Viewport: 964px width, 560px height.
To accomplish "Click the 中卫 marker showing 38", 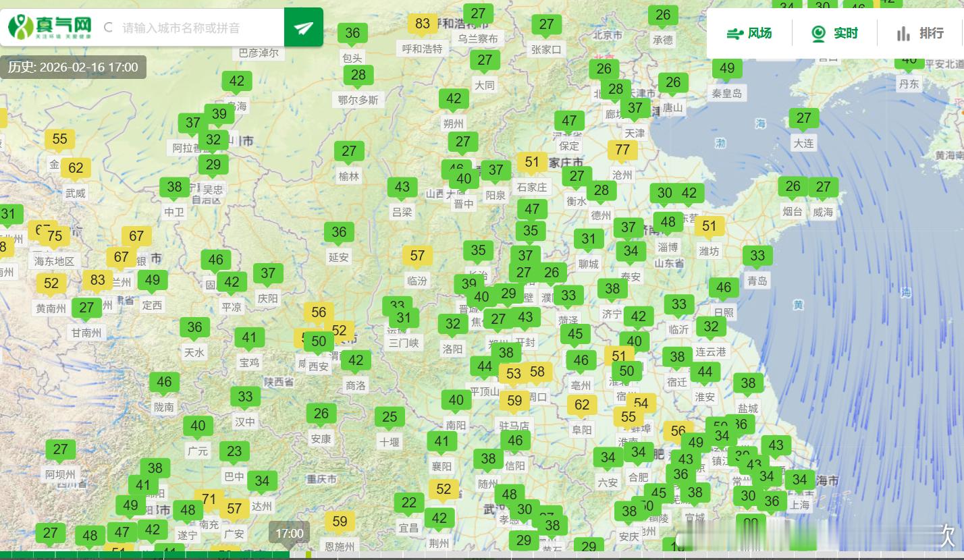I will pyautogui.click(x=174, y=189).
